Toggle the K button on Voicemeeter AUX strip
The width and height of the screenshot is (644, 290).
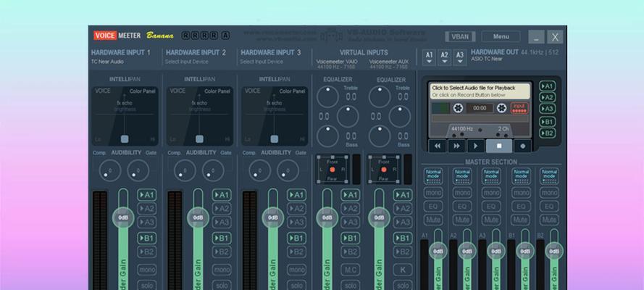click(x=403, y=270)
